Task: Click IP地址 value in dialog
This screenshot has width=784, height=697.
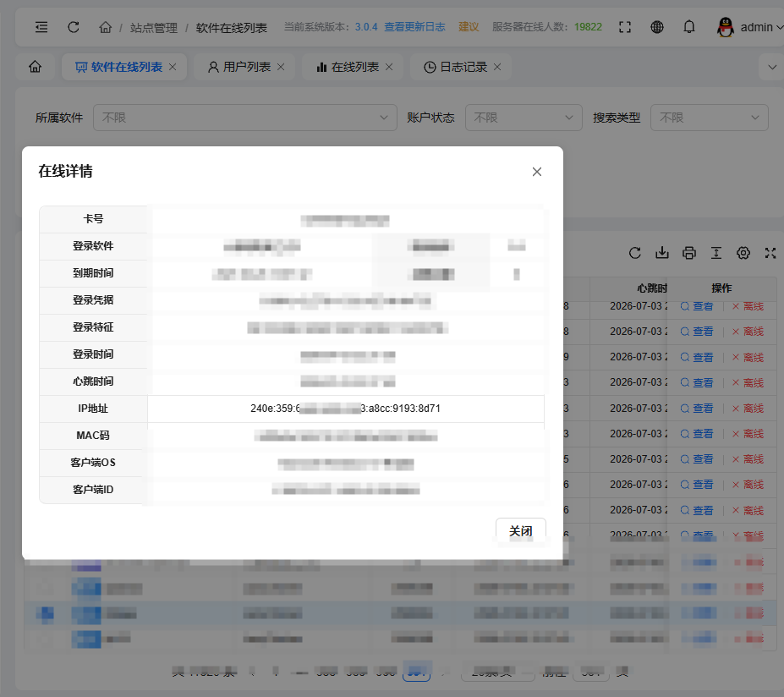Action: 346,409
